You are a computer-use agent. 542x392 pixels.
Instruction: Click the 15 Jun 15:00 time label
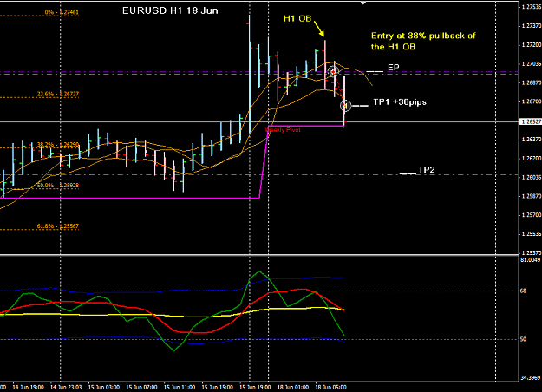point(217,387)
